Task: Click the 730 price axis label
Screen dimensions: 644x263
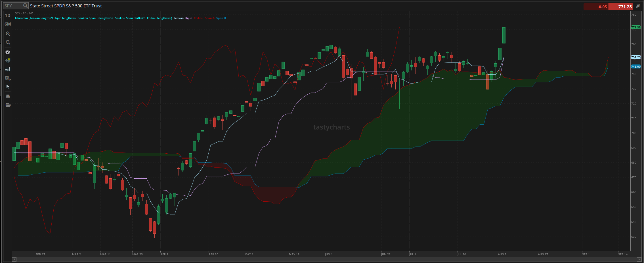Action: (634, 89)
